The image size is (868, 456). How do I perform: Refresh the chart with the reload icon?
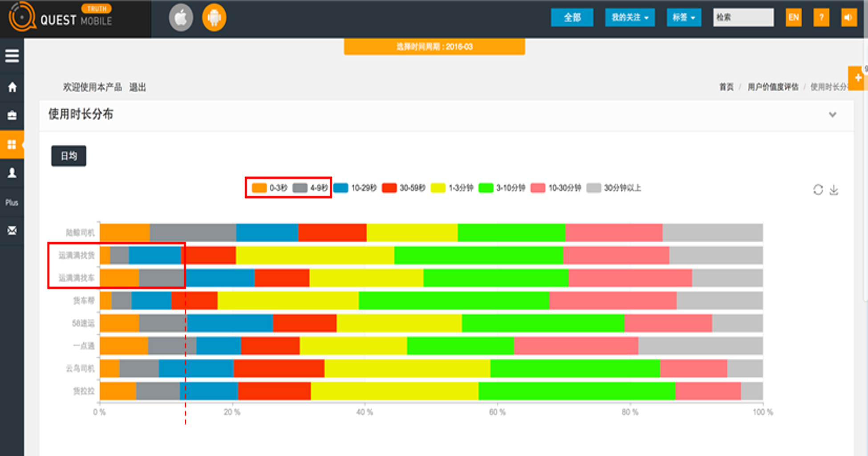[x=818, y=190]
